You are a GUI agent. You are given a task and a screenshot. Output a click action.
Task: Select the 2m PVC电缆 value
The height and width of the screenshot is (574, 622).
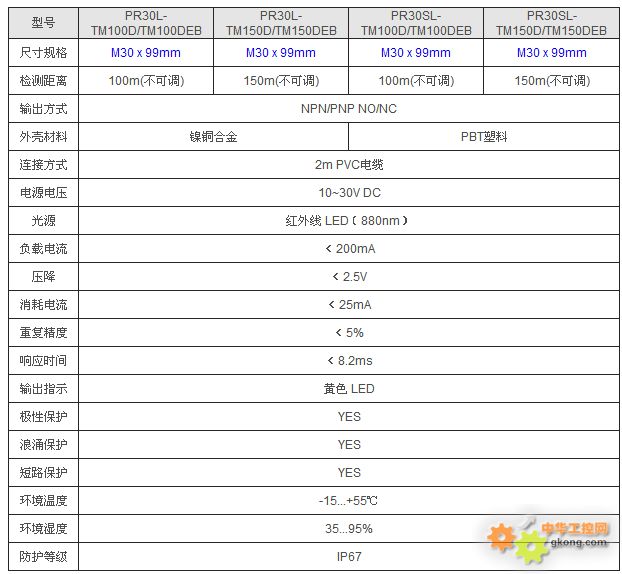coord(349,165)
